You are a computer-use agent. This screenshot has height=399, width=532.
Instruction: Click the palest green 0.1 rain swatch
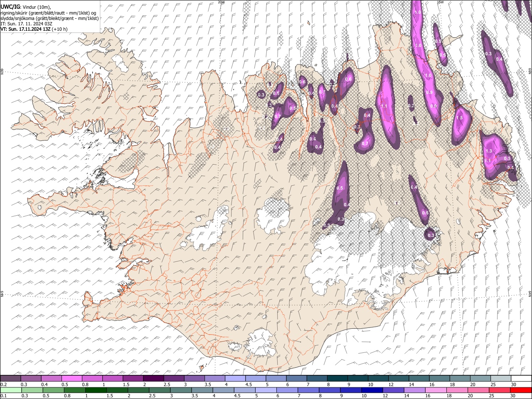coord(11,390)
